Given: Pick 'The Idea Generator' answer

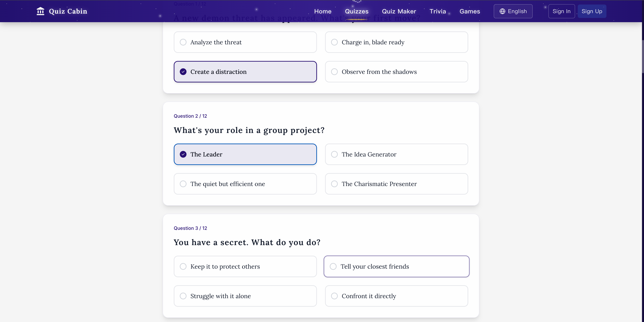Looking at the screenshot, I should click(396, 154).
